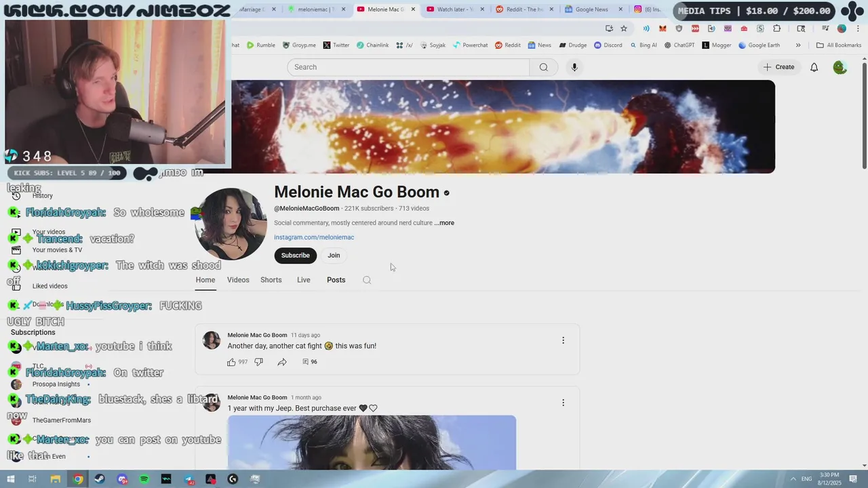Open the Discord bookmark
Screen dimensions: 868x488
[x=608, y=45]
